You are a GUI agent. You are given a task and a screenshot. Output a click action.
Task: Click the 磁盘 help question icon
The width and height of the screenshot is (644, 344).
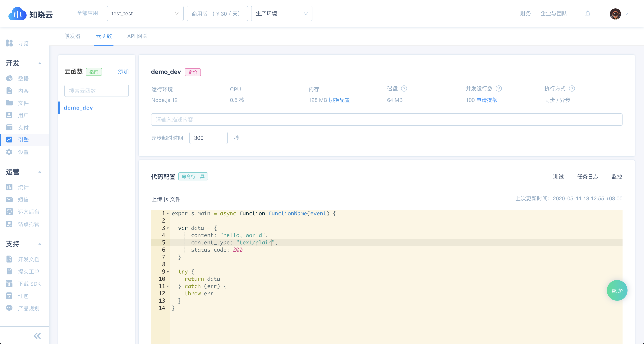coord(404,89)
